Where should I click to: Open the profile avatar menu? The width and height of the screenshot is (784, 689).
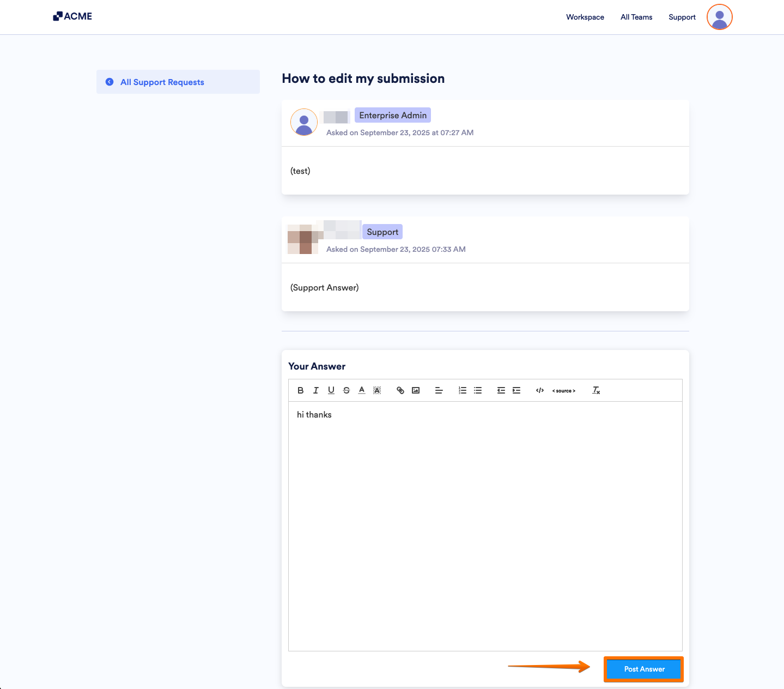click(719, 17)
